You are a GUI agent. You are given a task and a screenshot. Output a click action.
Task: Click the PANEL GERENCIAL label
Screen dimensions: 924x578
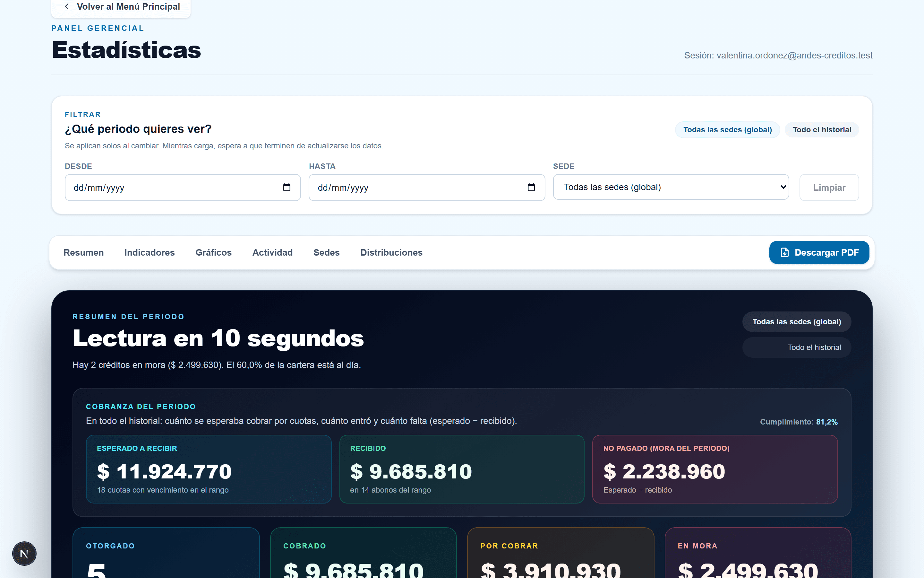[x=98, y=28]
